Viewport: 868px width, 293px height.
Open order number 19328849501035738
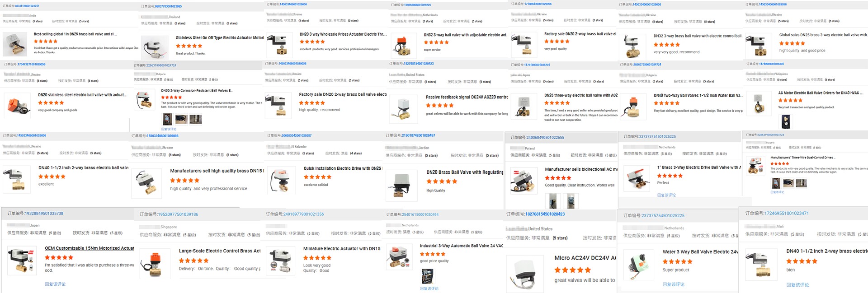[x=44, y=214]
